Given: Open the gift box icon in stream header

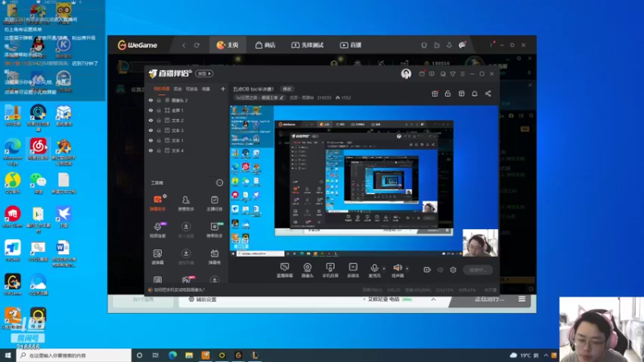Looking at the screenshot, I should click(x=435, y=93).
